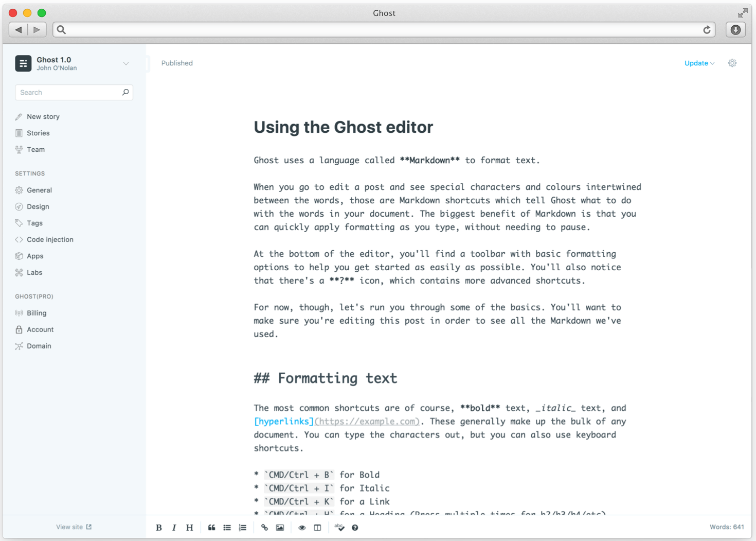Screen dimensions: 756x541
Task: Insert a link using chain icon
Action: pos(264,528)
